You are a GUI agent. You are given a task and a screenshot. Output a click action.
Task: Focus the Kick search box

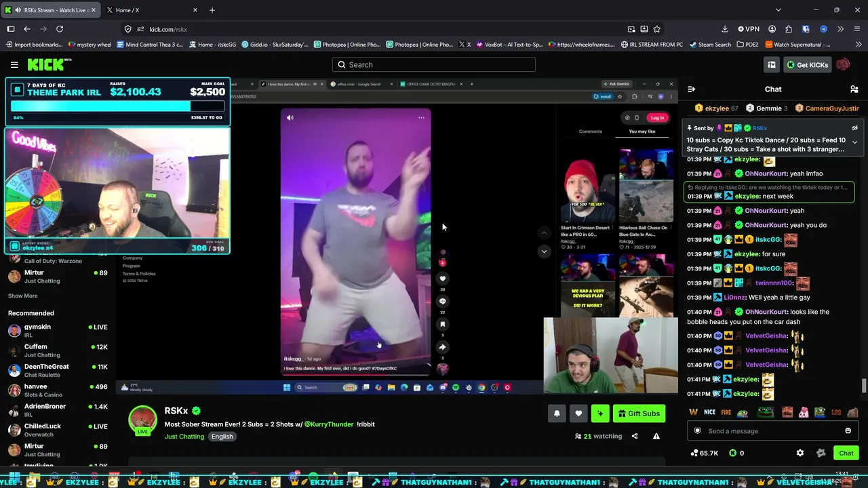[434, 64]
